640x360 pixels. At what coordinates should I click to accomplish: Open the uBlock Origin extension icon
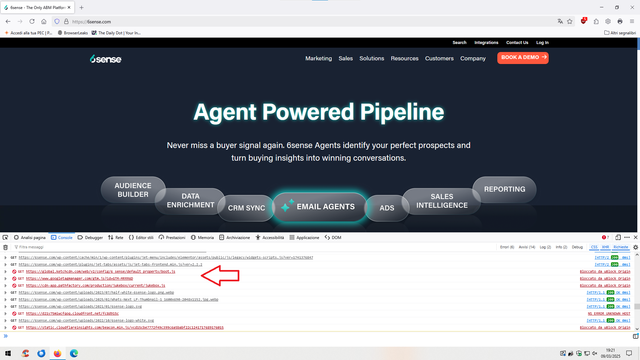(x=584, y=21)
